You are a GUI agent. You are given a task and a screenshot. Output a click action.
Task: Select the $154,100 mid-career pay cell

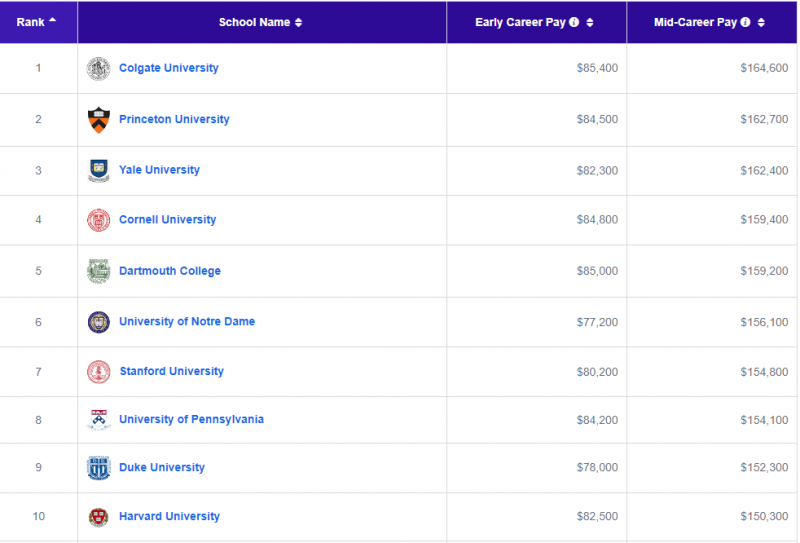712,420
